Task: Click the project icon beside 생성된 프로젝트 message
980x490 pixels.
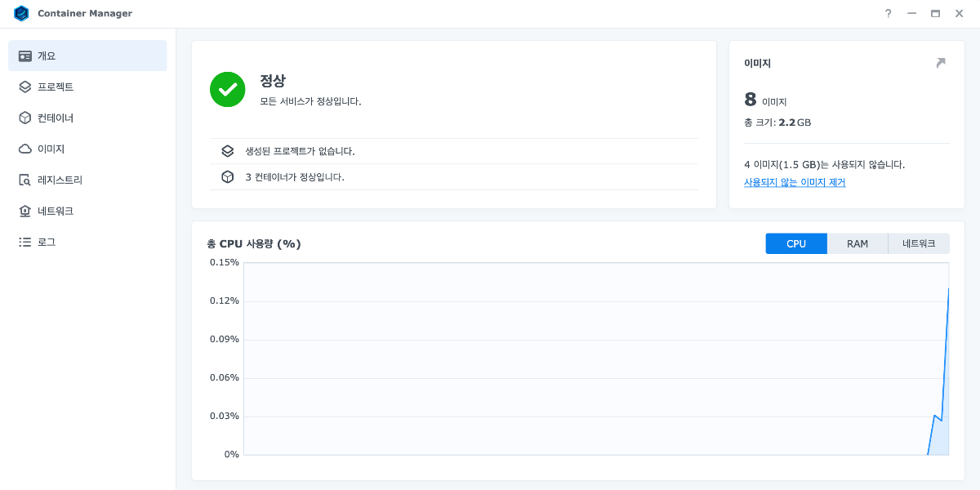Action: pos(228,150)
